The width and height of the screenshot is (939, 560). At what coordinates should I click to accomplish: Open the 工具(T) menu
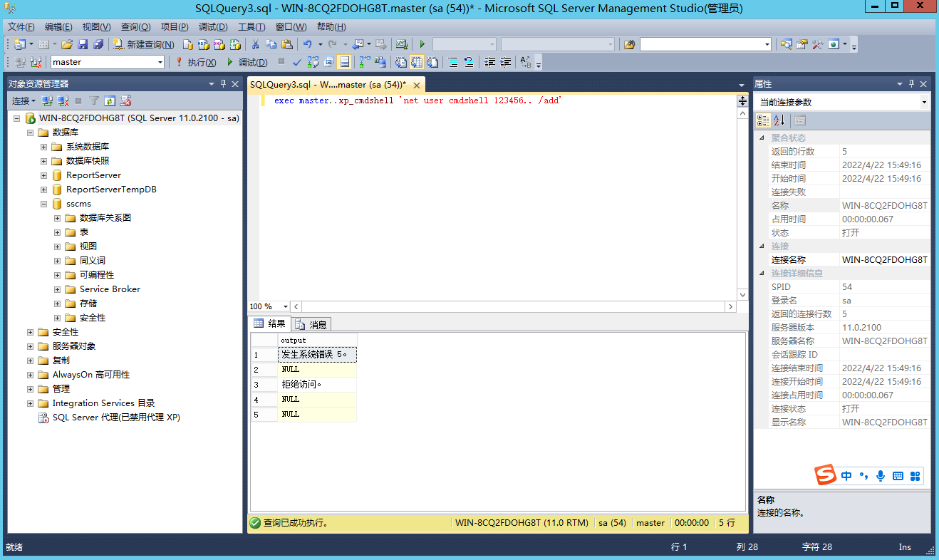pyautogui.click(x=251, y=27)
